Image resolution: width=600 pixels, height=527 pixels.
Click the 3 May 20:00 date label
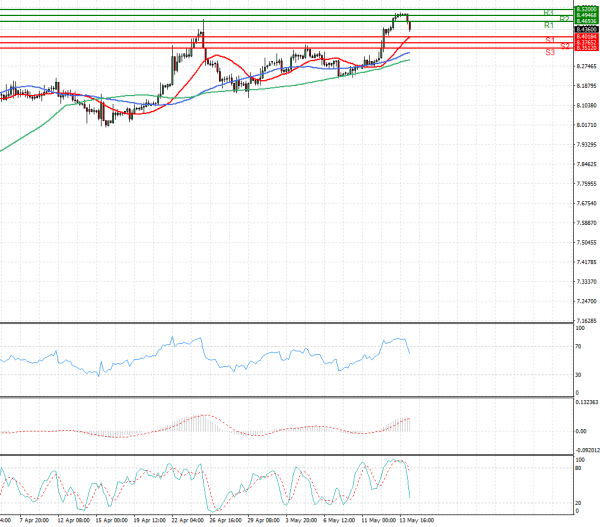click(301, 521)
